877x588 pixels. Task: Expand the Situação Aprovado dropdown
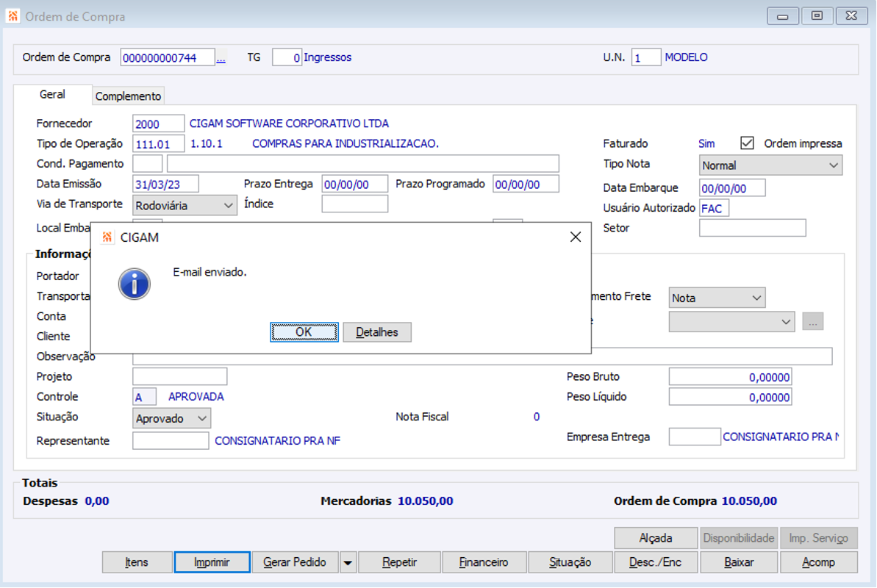click(x=171, y=418)
